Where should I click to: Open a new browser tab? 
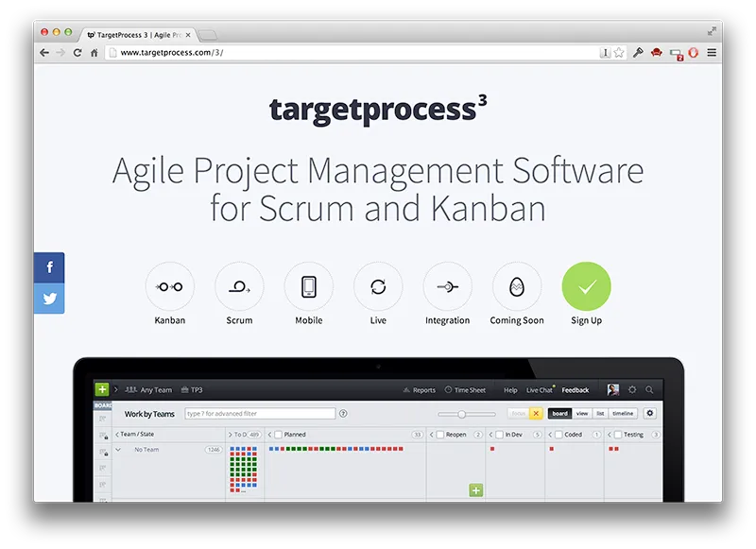click(208, 35)
